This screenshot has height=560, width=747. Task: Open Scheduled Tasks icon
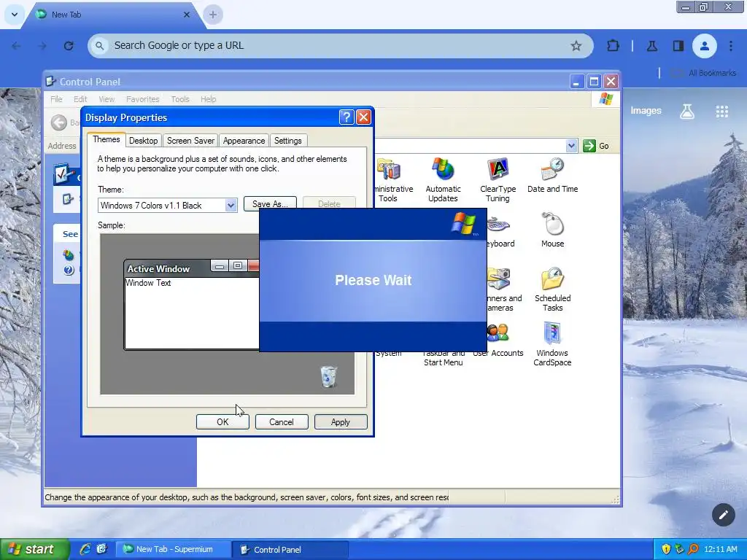point(552,289)
